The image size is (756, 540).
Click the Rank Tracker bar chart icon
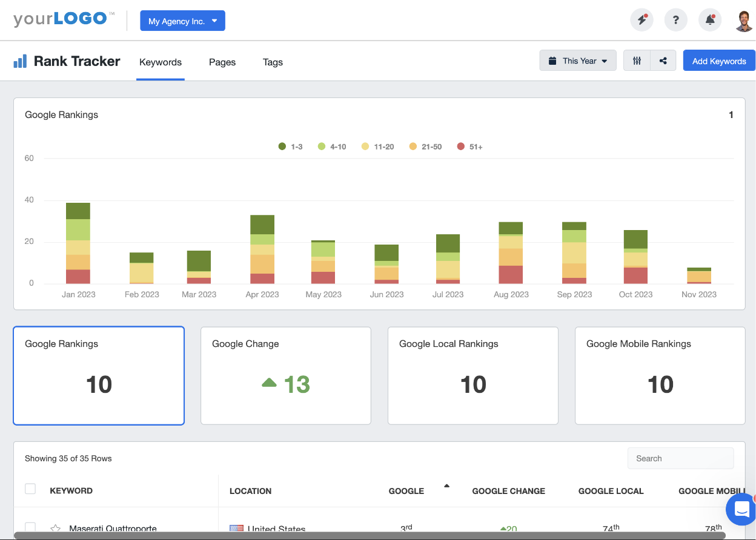[x=20, y=61]
